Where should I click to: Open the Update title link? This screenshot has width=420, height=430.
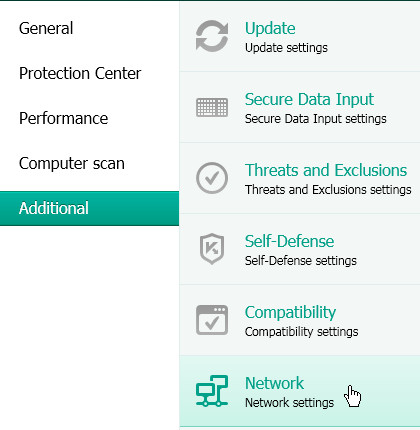270,28
